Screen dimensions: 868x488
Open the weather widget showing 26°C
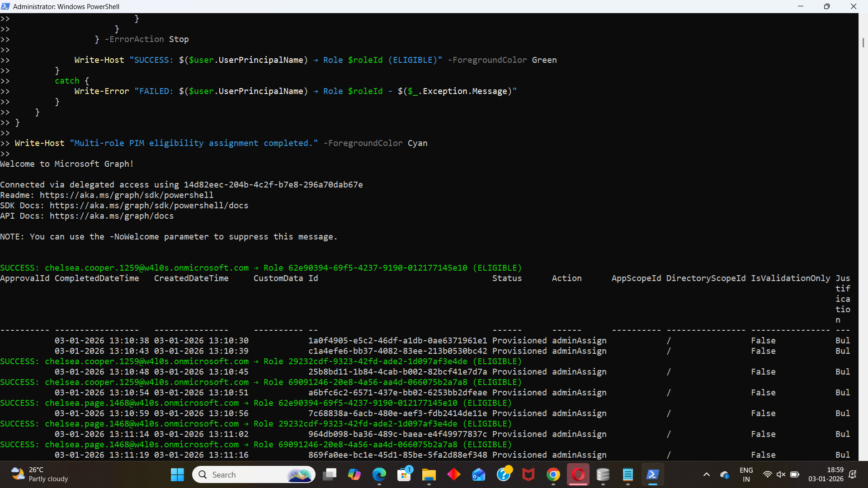(40, 474)
